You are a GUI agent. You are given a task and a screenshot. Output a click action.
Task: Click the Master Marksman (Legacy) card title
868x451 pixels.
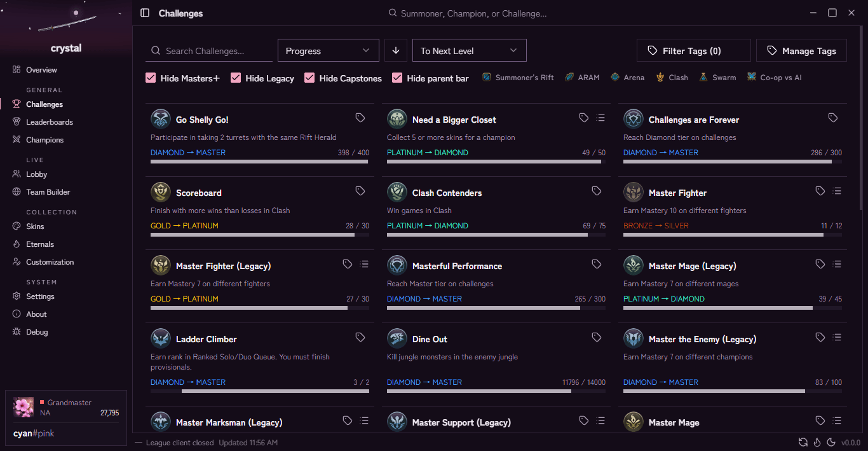click(x=229, y=422)
